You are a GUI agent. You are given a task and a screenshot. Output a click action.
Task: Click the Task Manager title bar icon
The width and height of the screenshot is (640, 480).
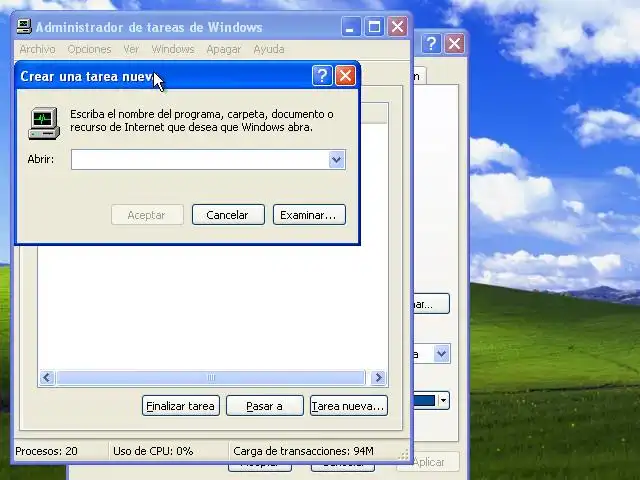[24, 27]
